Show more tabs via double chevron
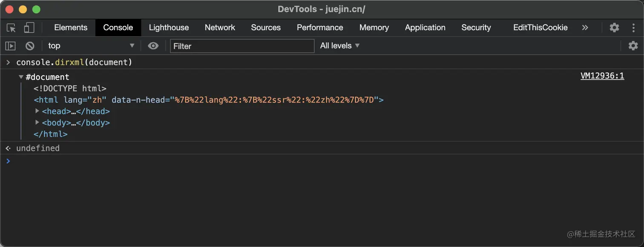644x247 pixels. [585, 28]
